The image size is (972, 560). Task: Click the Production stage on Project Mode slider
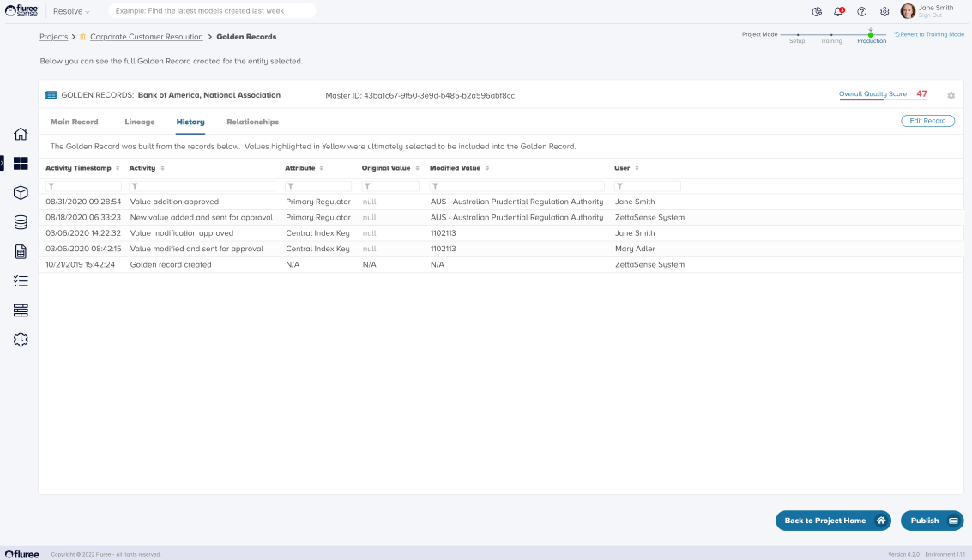[871, 35]
